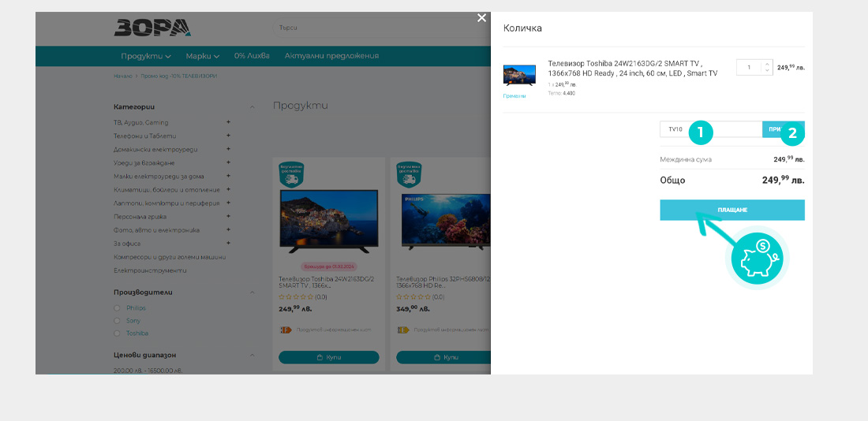This screenshot has width=868, height=421.
Task: Open the Toshiba TV product image in the grid
Action: click(x=329, y=222)
